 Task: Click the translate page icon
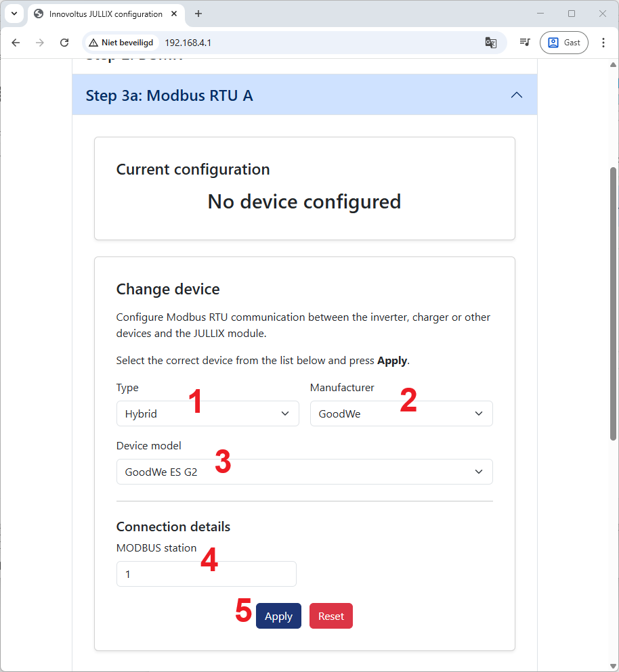pyautogui.click(x=491, y=43)
